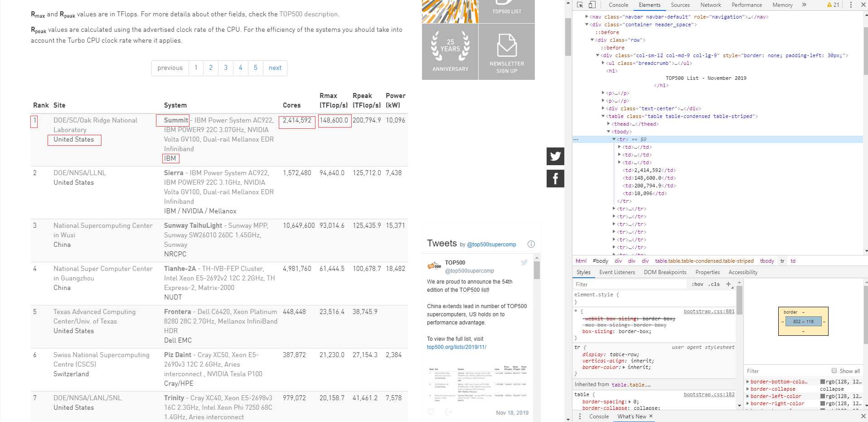This screenshot has width=868, height=422.
Task: Expand the thead node
Action: 609,124
